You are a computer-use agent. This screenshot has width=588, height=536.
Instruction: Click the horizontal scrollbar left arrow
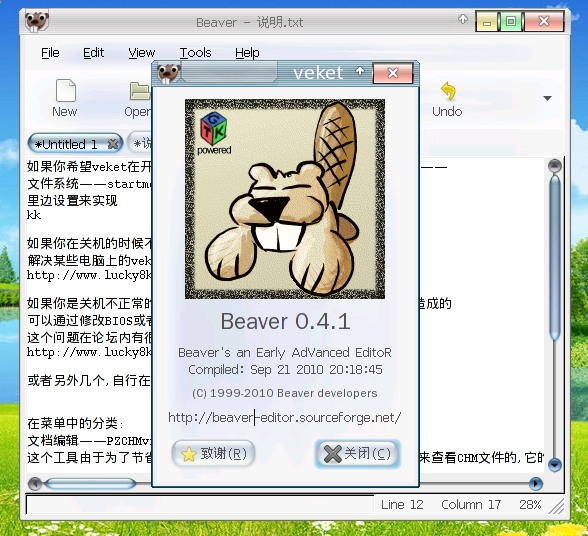[x=35, y=483]
